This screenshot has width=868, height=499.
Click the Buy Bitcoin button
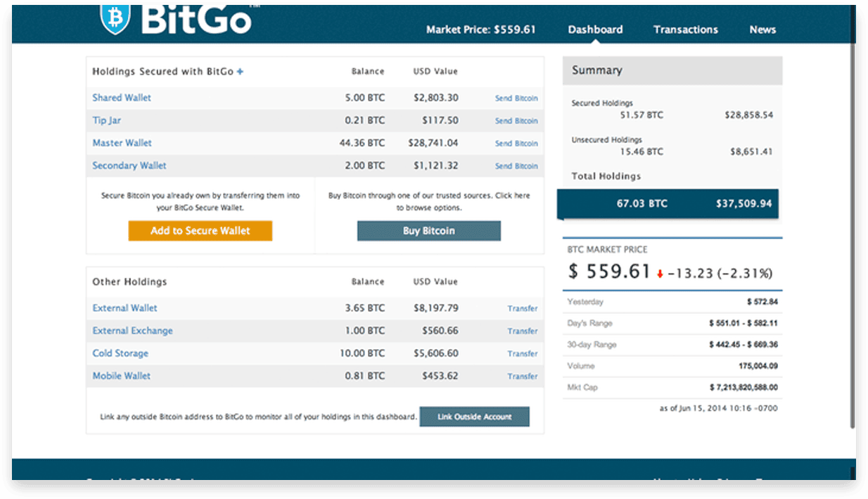[429, 231]
